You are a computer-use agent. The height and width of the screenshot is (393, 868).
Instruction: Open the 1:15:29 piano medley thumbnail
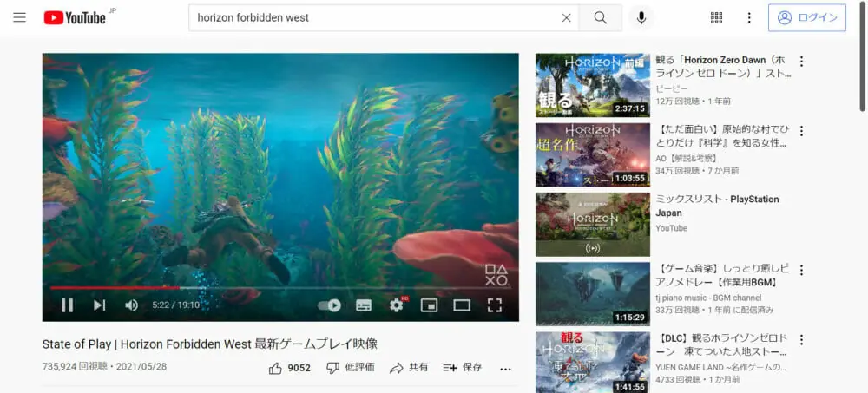592,293
